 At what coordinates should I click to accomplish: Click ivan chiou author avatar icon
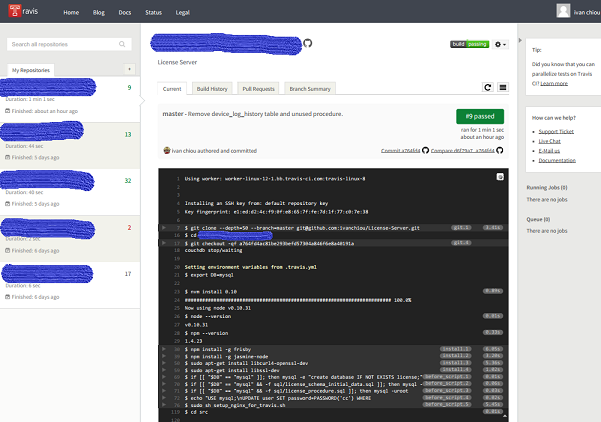pos(167,150)
